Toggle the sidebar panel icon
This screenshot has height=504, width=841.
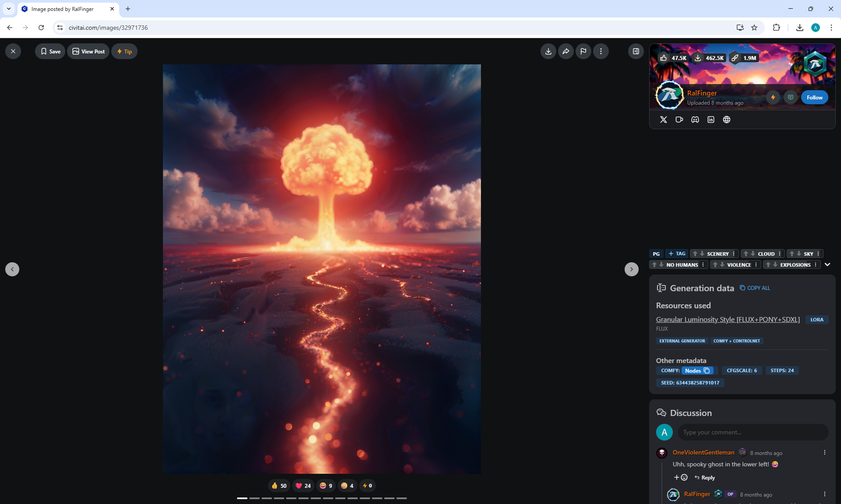tap(636, 51)
